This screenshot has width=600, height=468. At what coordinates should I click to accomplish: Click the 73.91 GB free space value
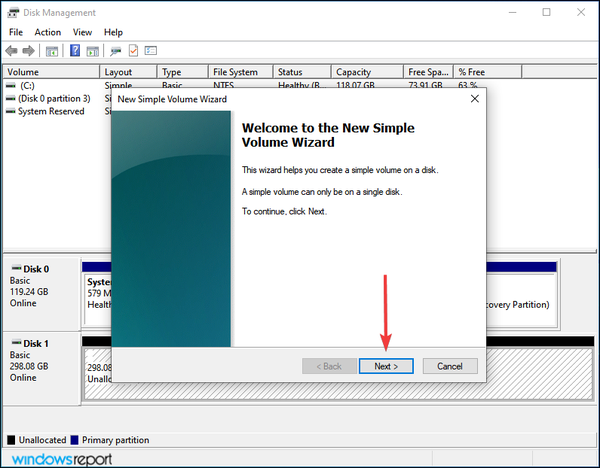coord(425,85)
